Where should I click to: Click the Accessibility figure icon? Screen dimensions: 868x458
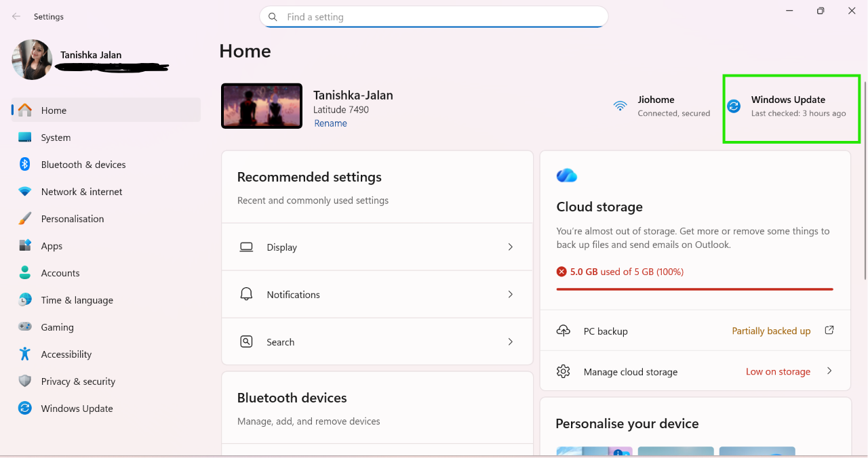[x=25, y=354]
